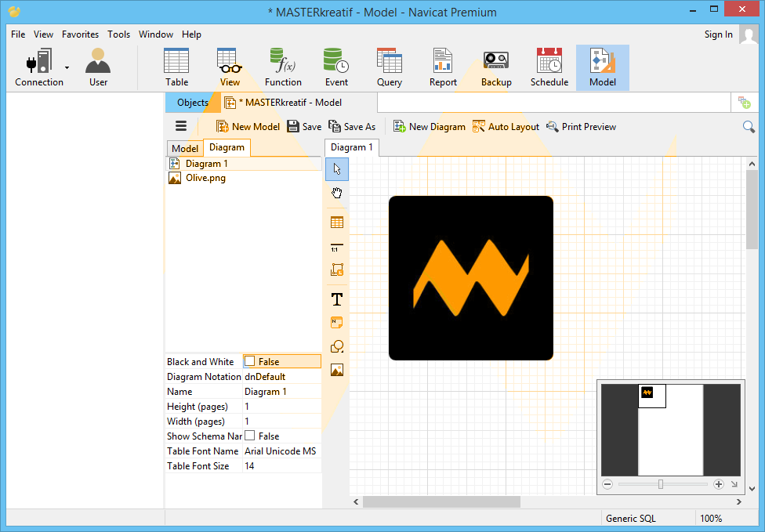Screen dimensions: 765x532
Task: Open the File menu
Action: [18, 34]
